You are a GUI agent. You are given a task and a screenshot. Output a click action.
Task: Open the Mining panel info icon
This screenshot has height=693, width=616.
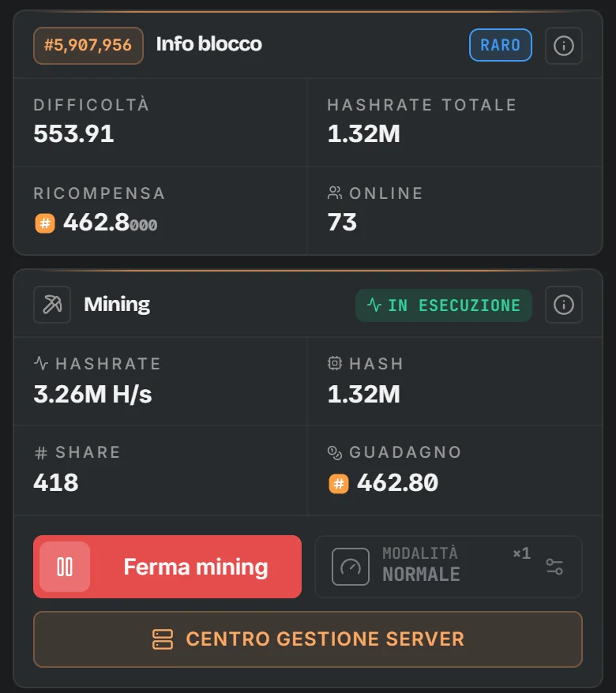pyautogui.click(x=563, y=305)
